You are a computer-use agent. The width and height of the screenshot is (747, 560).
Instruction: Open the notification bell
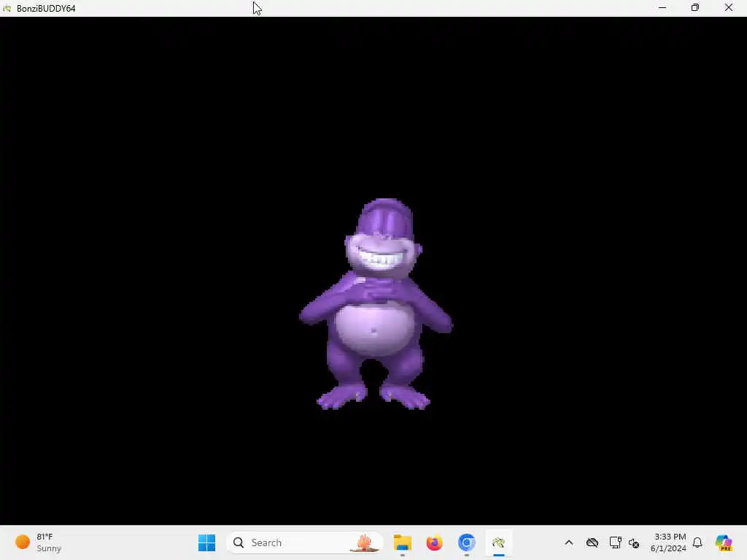(x=697, y=542)
